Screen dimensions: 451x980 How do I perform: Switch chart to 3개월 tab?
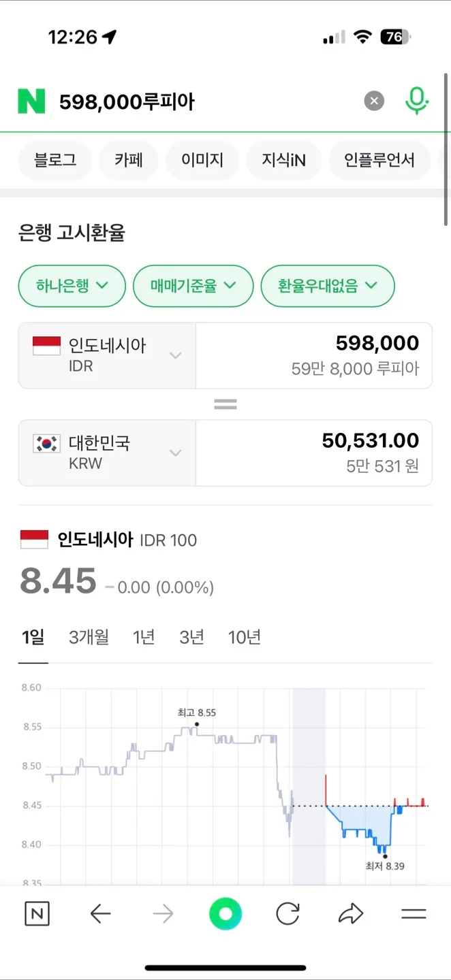[x=89, y=638]
